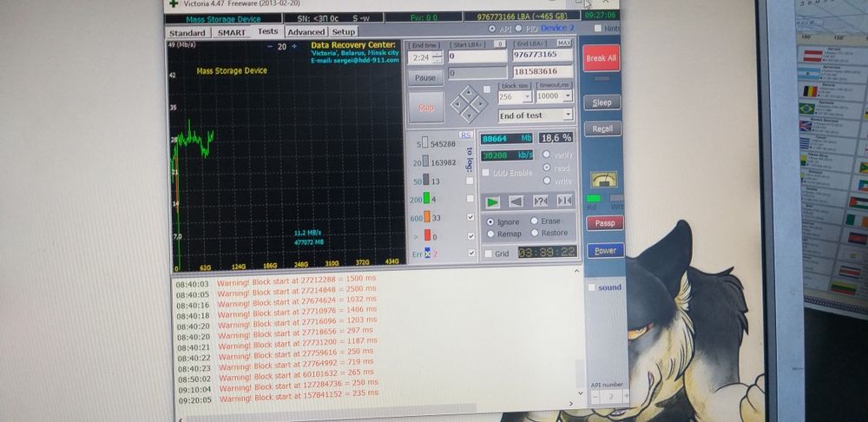The image size is (868, 422).
Task: Select the verify radio option
Action: (x=546, y=155)
